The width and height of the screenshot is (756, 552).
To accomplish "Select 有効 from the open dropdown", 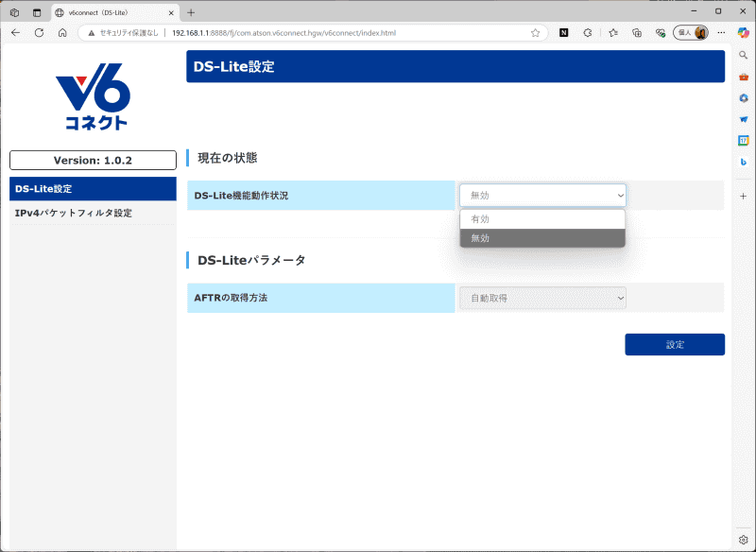I will (x=541, y=218).
